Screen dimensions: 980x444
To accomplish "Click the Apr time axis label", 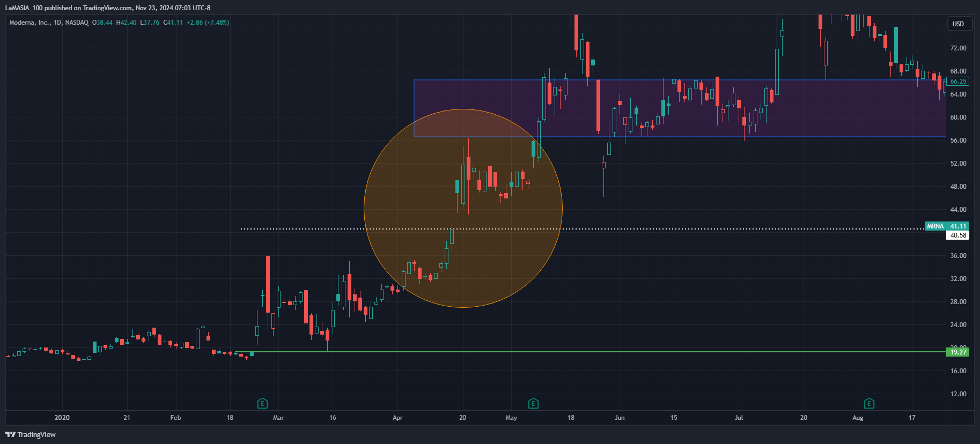I will tap(397, 418).
